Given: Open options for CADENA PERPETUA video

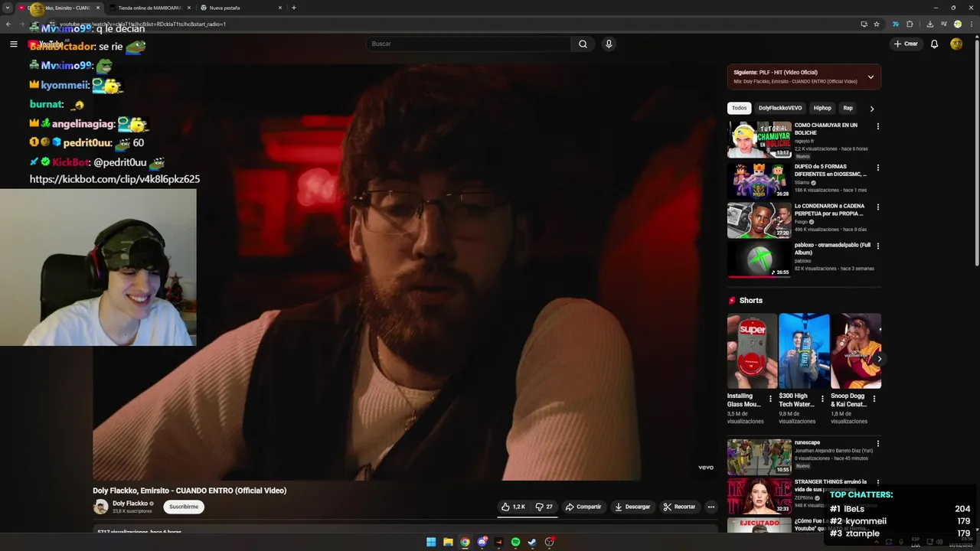Looking at the screenshot, I should tap(878, 207).
